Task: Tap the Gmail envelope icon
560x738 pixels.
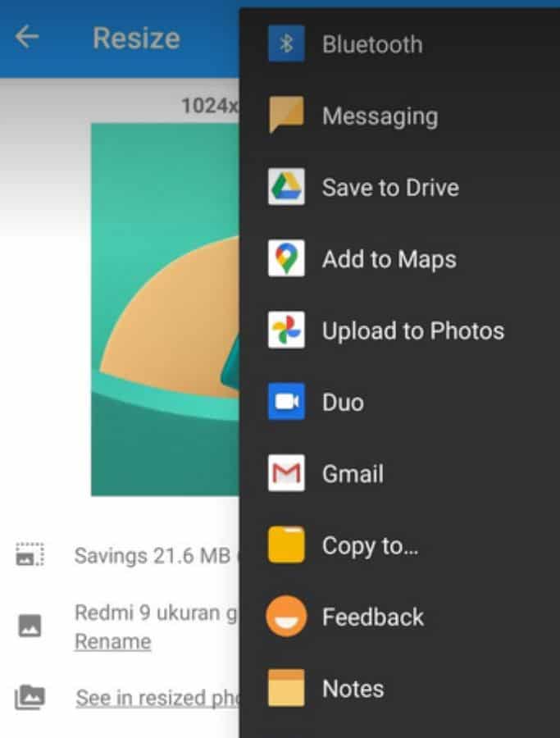Action: [286, 473]
